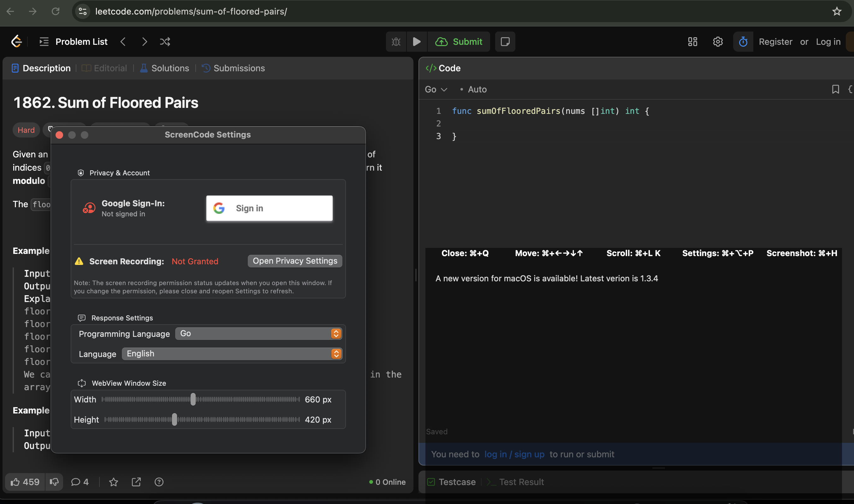
Task: Go to next problem arrow
Action: [x=145, y=41]
